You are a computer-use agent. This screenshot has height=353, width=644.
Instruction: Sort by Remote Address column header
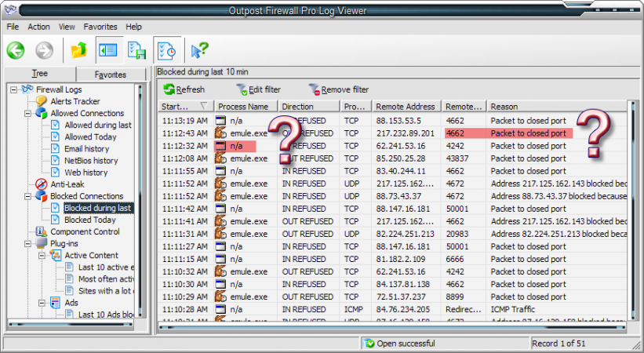coord(406,107)
